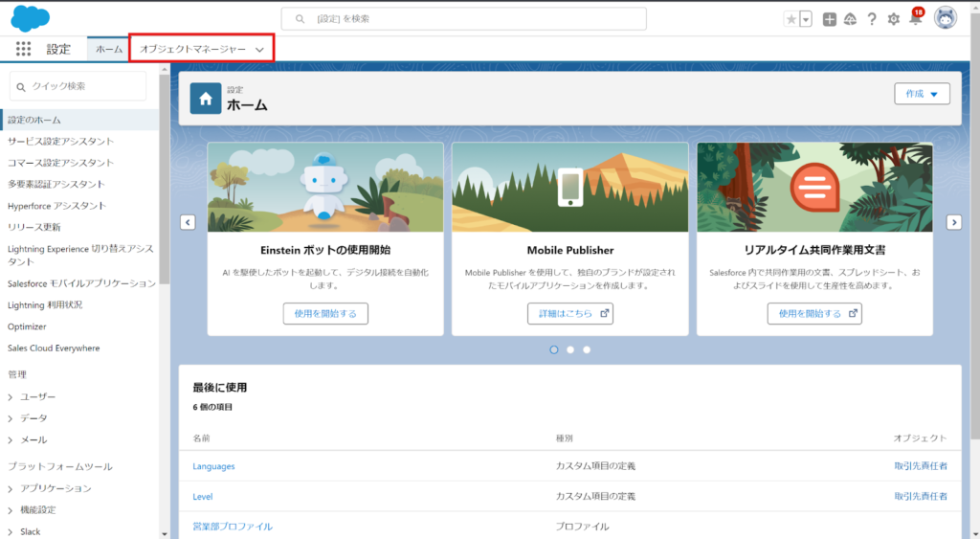Open the notifications bell icon
This screenshot has height=539, width=980.
pos(915,19)
